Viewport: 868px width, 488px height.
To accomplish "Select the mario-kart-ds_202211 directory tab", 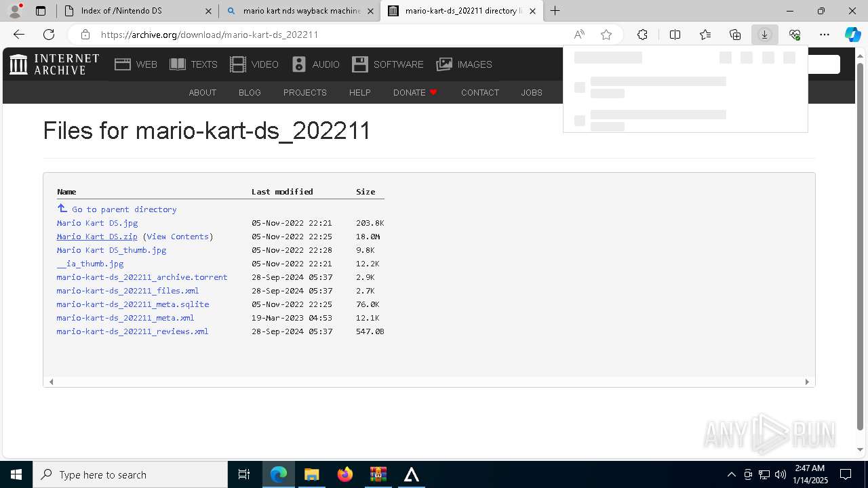I will 462,11.
